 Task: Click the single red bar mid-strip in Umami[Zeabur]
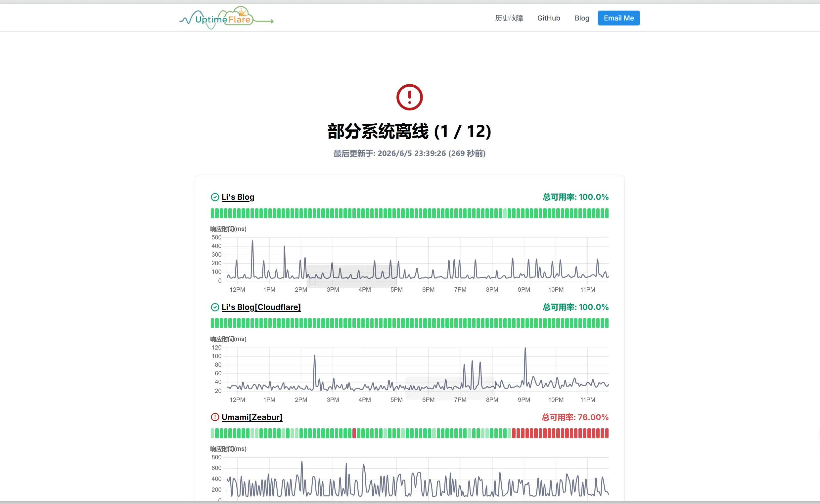coord(354,433)
